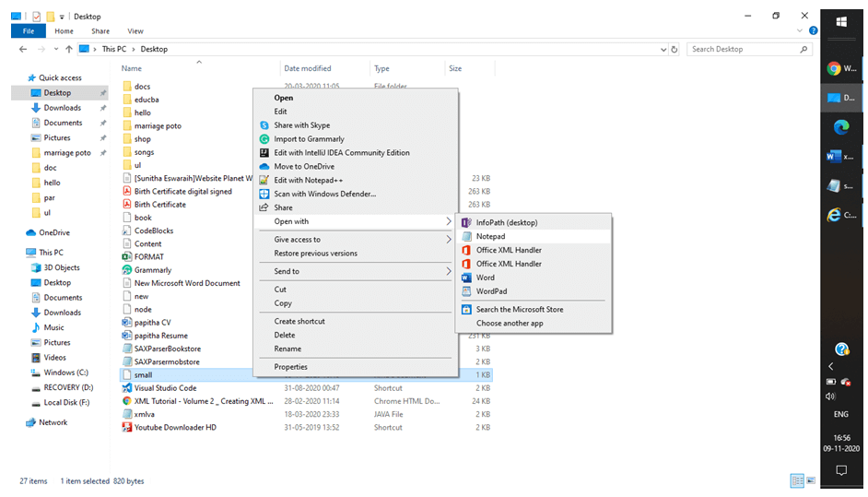The height and width of the screenshot is (497, 868).
Task: Click This PC in the breadcrumb path
Action: tap(114, 49)
